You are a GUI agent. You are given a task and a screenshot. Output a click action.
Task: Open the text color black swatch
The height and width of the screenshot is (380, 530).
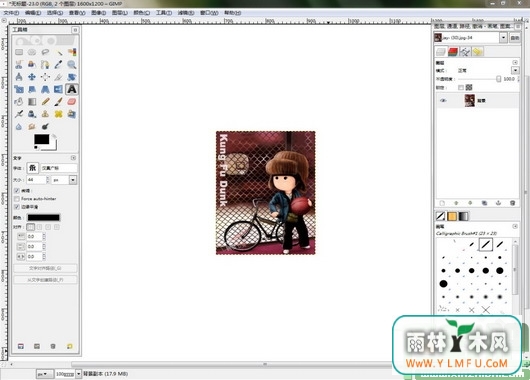[44, 217]
